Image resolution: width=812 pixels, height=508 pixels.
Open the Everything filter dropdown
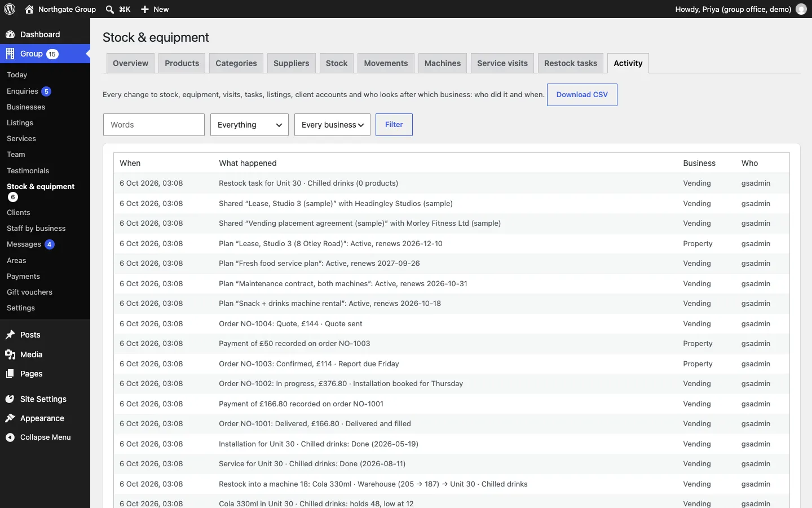click(249, 125)
